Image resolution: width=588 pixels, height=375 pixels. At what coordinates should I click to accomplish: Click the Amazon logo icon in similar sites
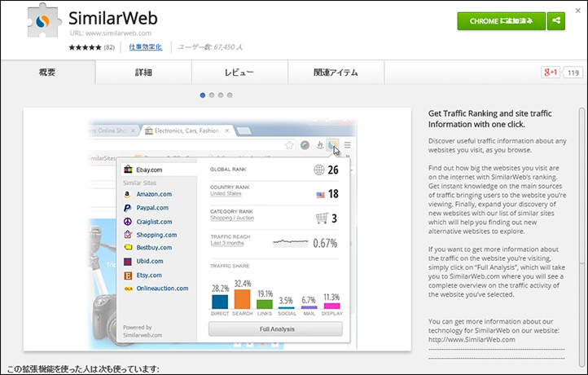tap(128, 194)
